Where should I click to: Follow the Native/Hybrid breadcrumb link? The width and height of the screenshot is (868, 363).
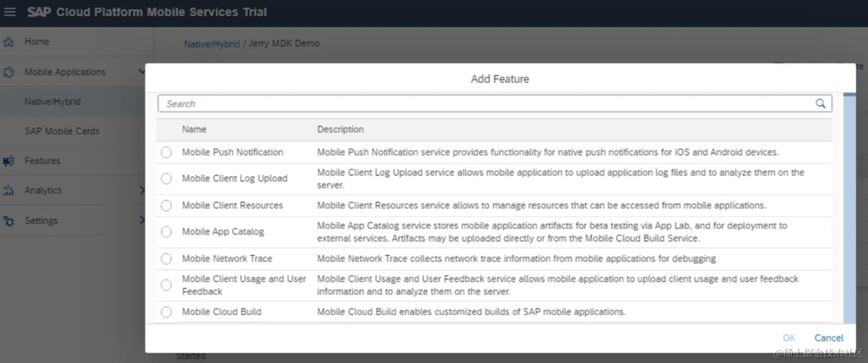tap(212, 43)
